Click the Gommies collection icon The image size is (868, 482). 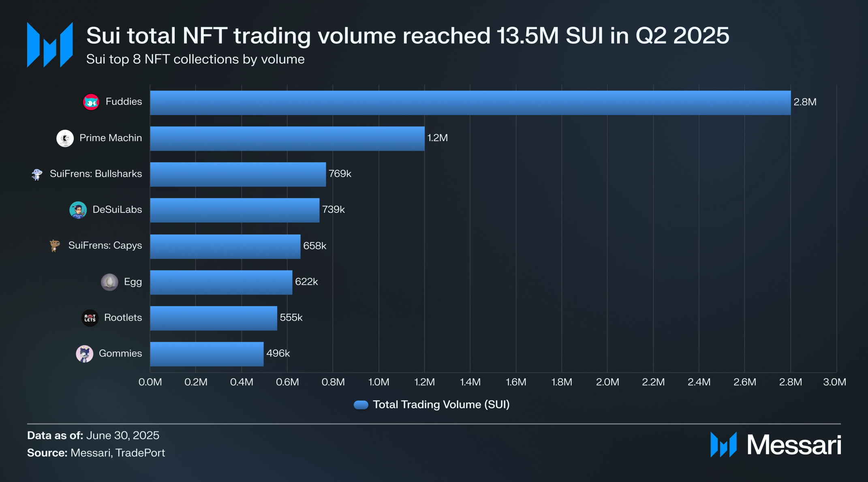coord(85,354)
